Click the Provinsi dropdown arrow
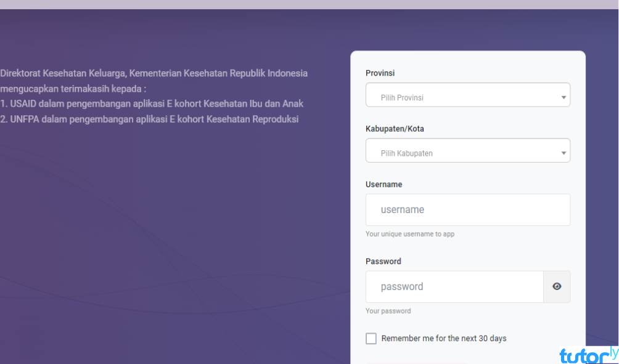The height and width of the screenshot is (364, 619). 564,97
